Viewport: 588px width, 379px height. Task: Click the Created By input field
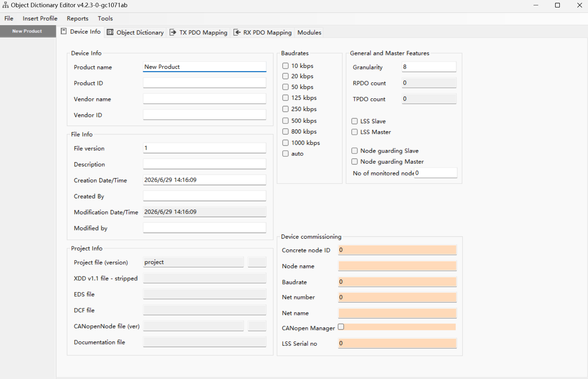(x=204, y=196)
